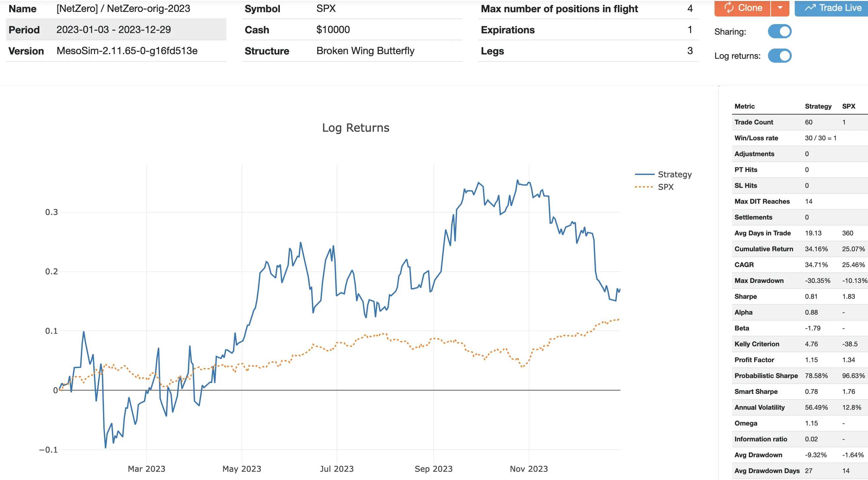This screenshot has width=868, height=480.
Task: Disable the Log returns toggle
Action: tap(779, 55)
